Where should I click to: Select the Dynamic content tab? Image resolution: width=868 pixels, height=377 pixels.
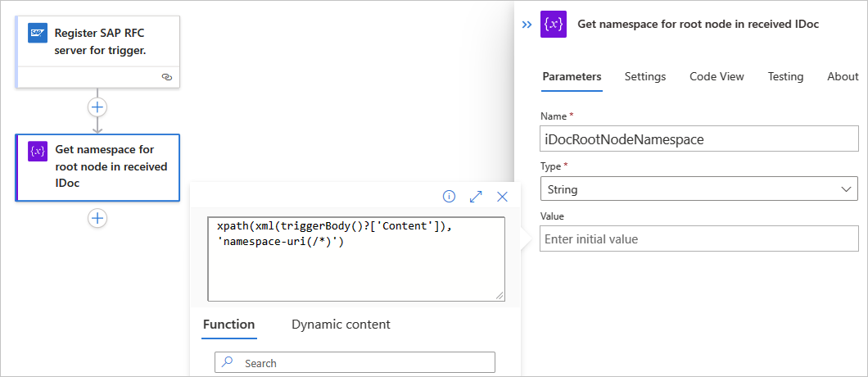[x=341, y=324]
